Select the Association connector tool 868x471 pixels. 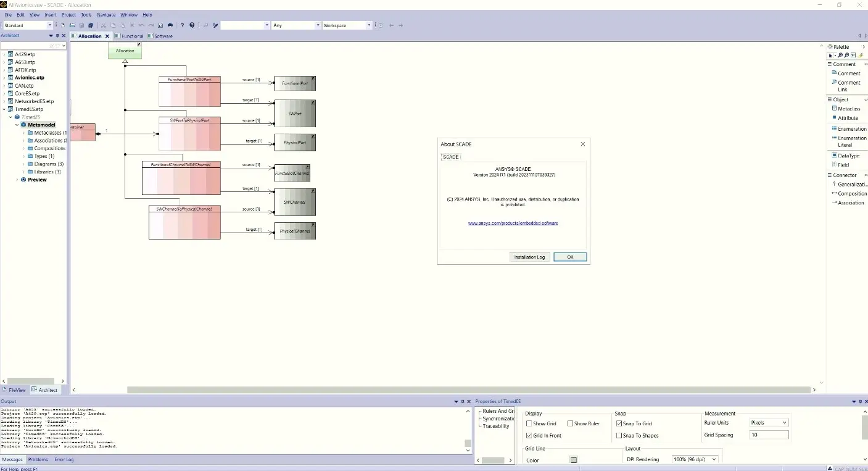(x=848, y=202)
